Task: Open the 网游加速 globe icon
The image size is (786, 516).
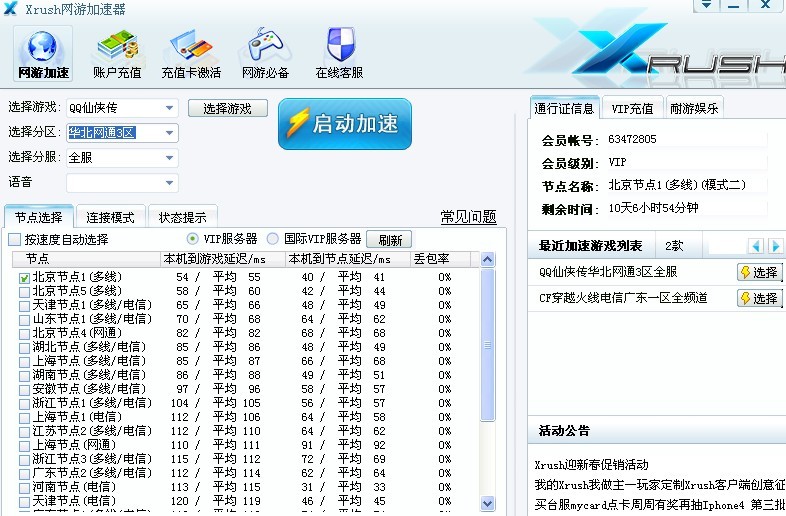Action: [43, 54]
